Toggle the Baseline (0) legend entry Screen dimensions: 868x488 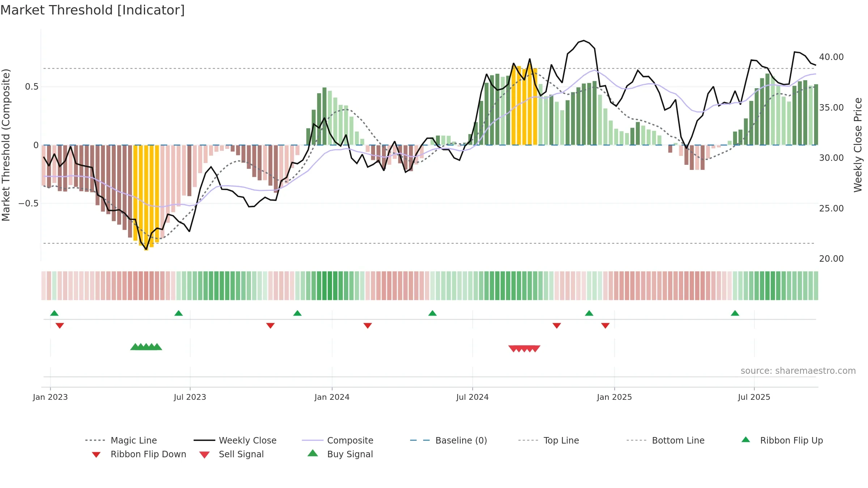(x=448, y=440)
